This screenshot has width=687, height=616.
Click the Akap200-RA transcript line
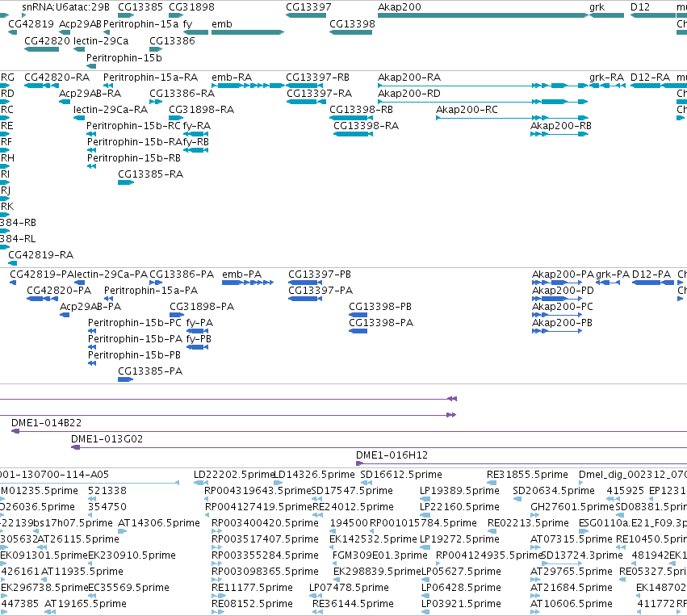[483, 86]
